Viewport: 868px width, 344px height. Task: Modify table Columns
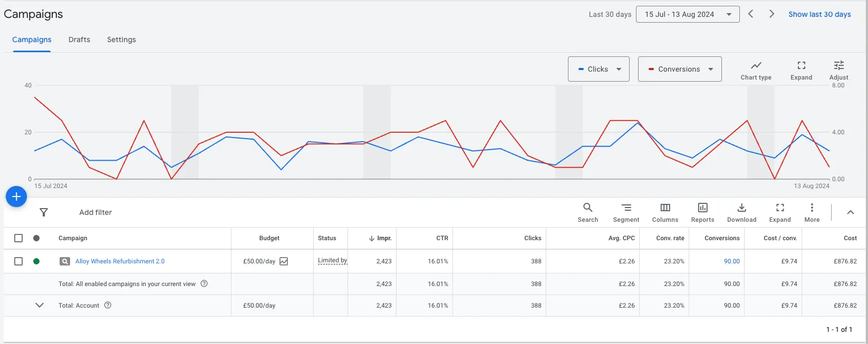(x=665, y=212)
